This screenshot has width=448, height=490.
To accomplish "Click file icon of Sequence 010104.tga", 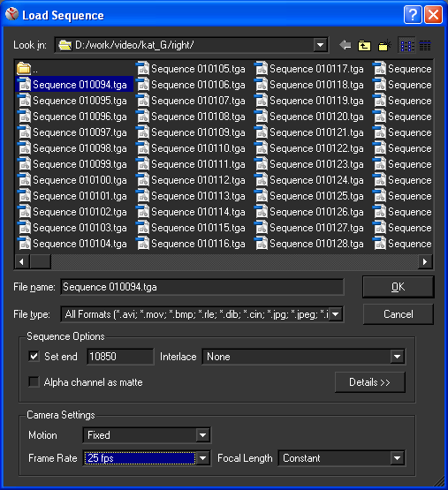I will pyautogui.click(x=24, y=244).
